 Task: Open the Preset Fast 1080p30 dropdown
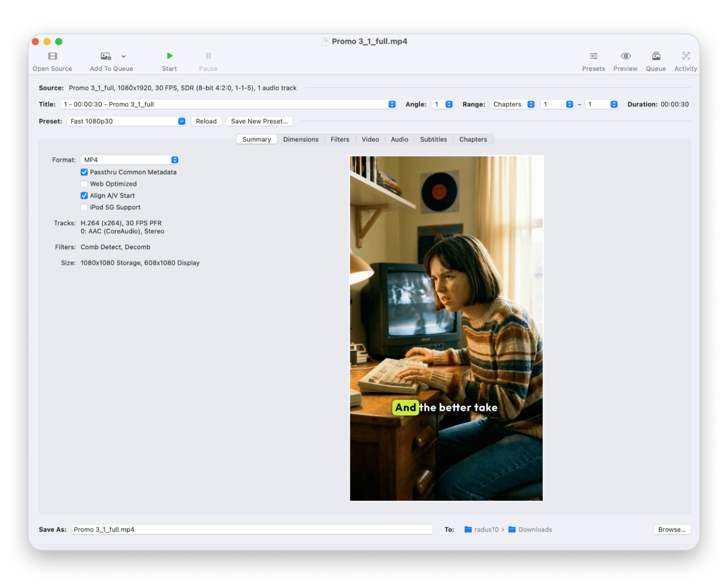point(126,121)
